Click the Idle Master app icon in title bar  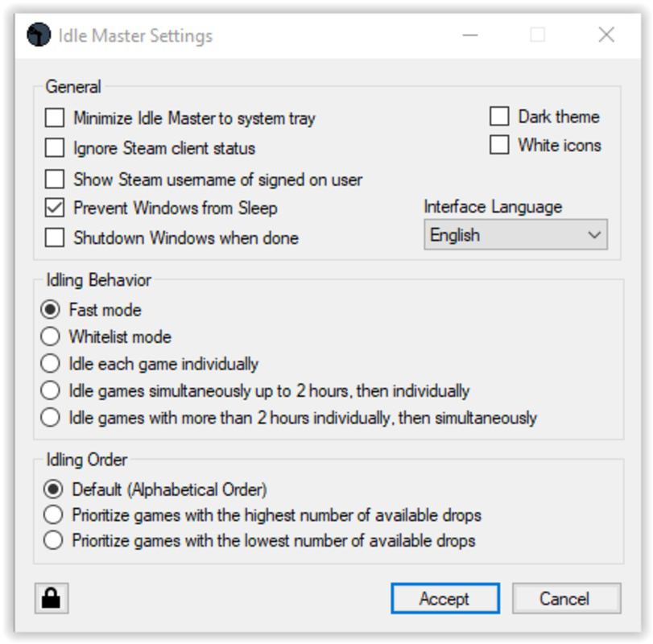[39, 35]
